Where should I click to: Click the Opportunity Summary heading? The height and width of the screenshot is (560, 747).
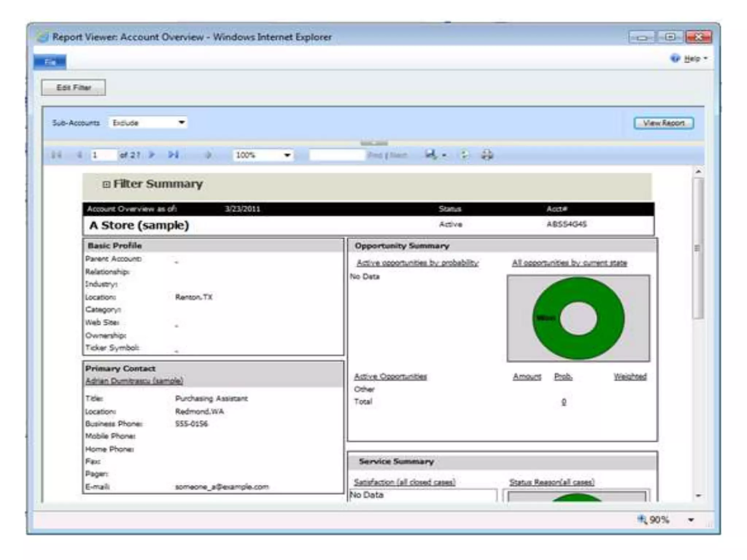click(x=402, y=246)
